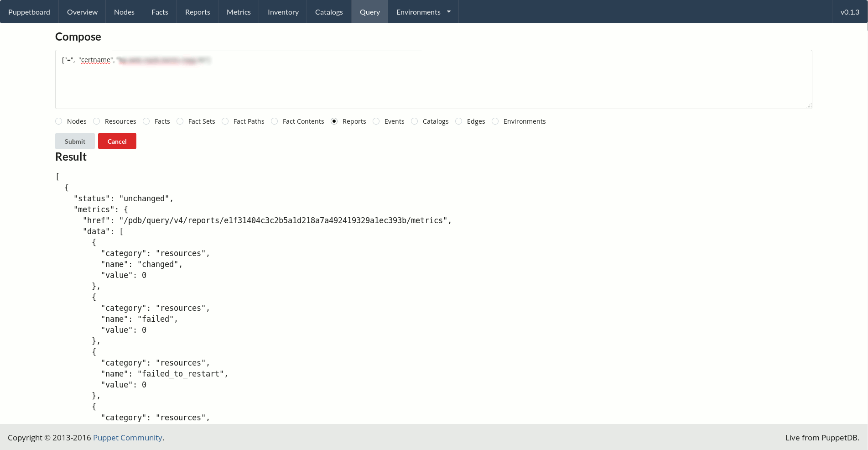Click the Puppetboard brand title

tap(29, 12)
